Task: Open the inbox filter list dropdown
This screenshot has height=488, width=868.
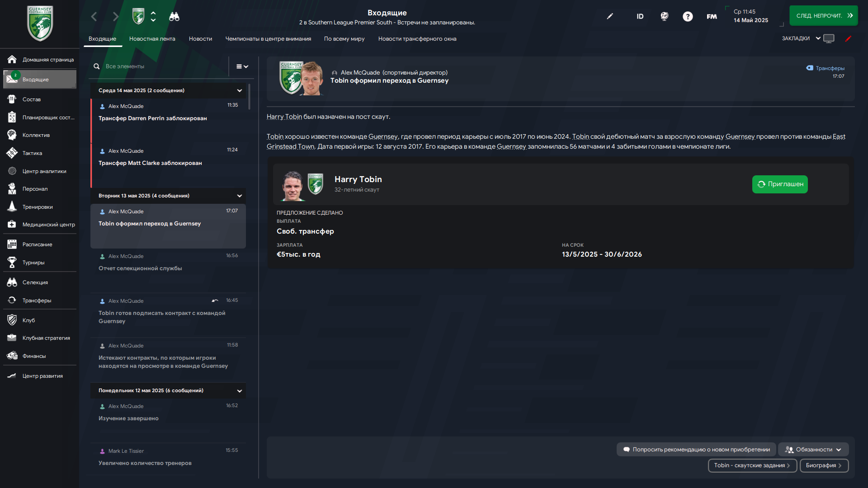Action: (242, 66)
